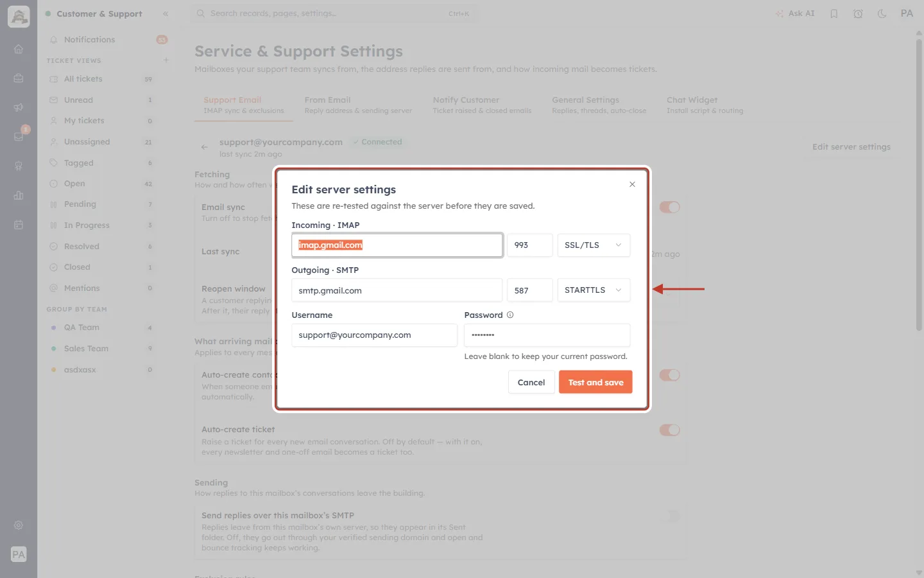Open the General Settings tab
The image size is (924, 578).
599,105
